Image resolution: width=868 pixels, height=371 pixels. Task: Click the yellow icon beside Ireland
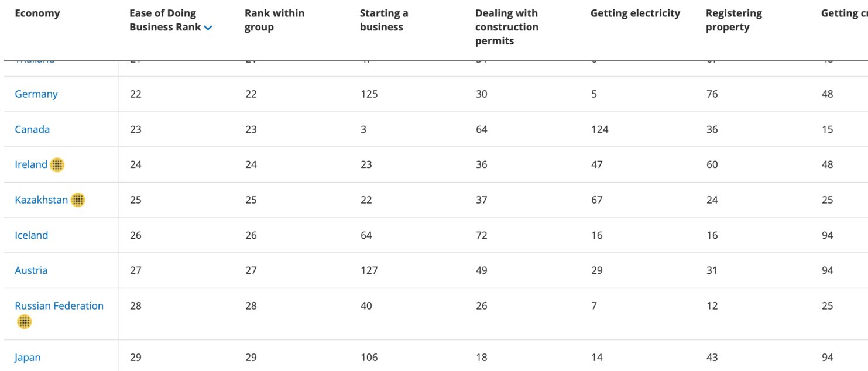(x=57, y=165)
